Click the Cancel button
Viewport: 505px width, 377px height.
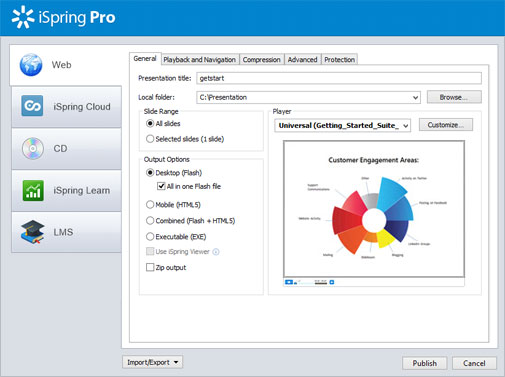pyautogui.click(x=474, y=363)
